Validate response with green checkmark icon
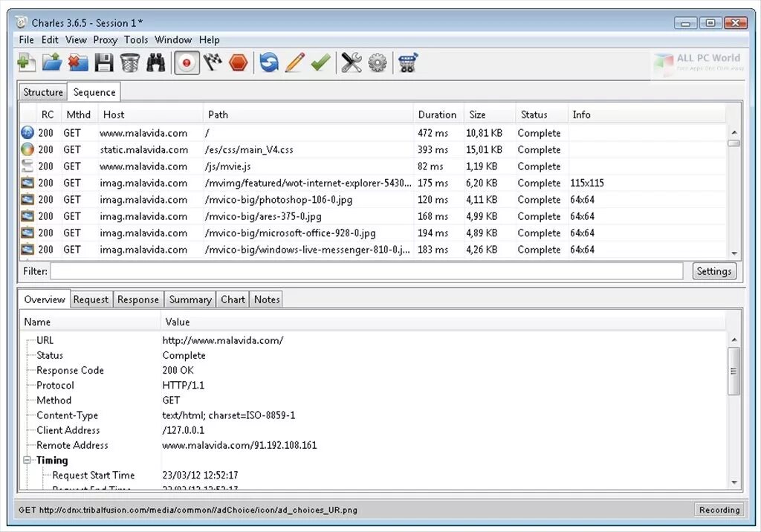Screen dimensions: 761x532 321,63
